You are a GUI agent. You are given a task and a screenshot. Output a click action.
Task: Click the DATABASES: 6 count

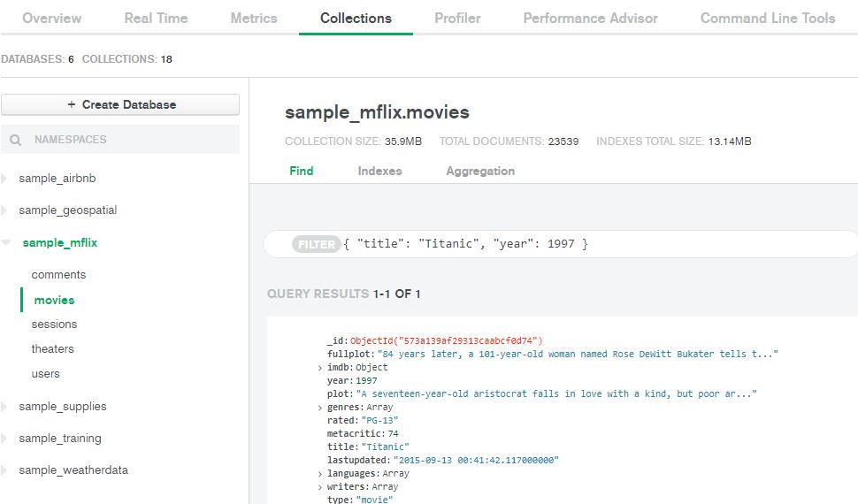click(x=37, y=59)
